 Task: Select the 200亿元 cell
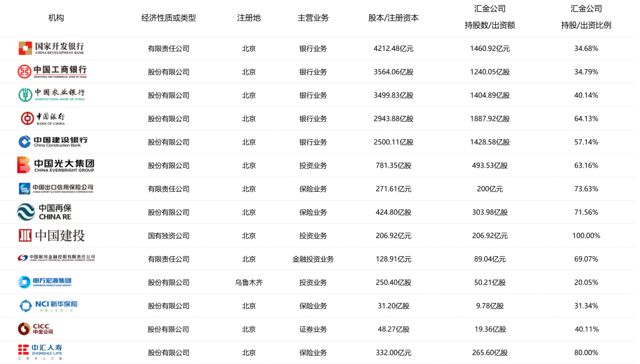pyautogui.click(x=490, y=189)
